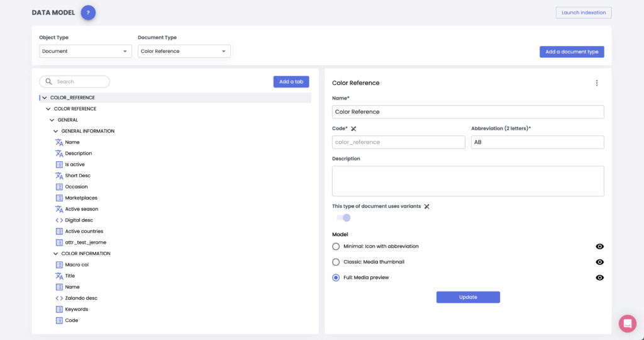Click the list icon beside Macro col
This screenshot has height=340, width=644.
coord(59,265)
